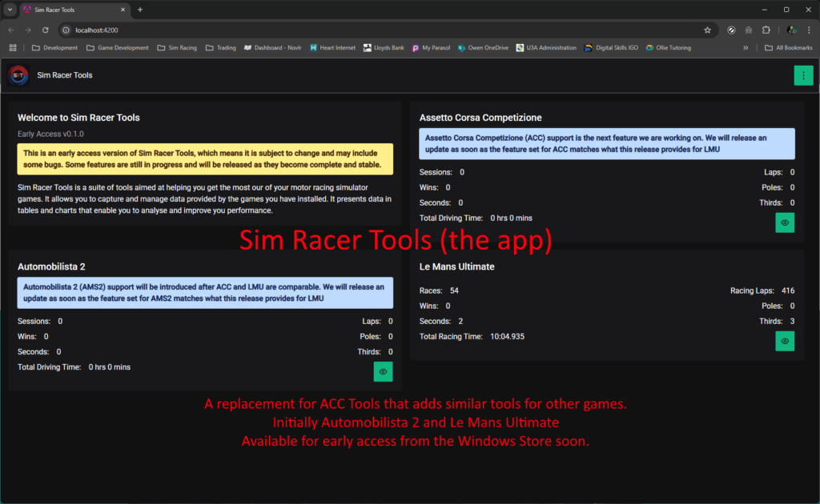Open the Digital Skills IGO bookmark
The width and height of the screenshot is (820, 504).
pos(611,47)
